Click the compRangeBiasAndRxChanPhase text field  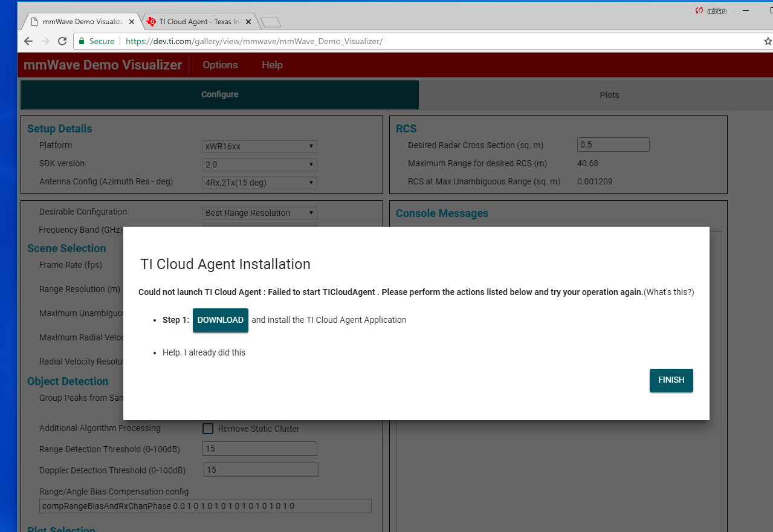click(x=205, y=506)
